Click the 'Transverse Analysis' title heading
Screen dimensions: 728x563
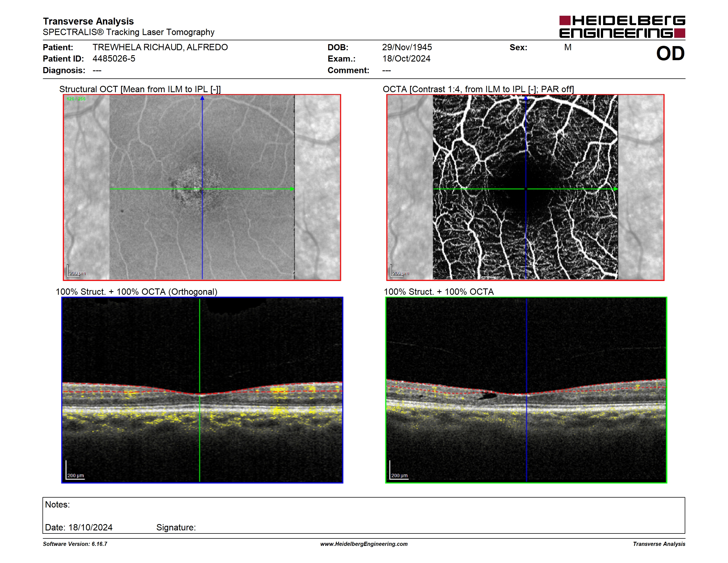click(88, 21)
